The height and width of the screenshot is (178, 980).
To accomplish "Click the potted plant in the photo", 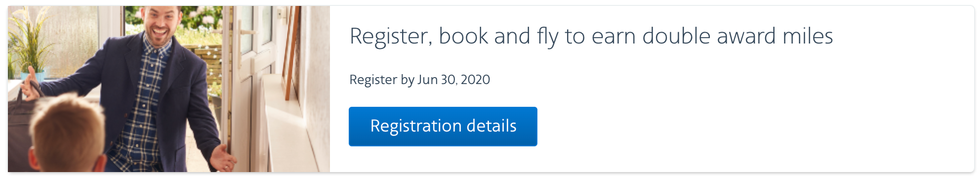I will tap(30, 44).
